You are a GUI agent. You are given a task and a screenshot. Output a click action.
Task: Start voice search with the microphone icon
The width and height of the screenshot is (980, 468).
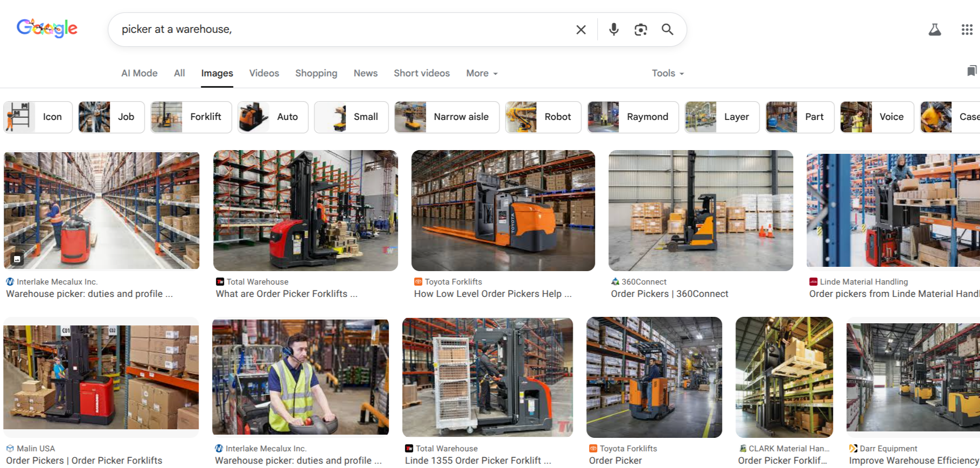tap(614, 30)
